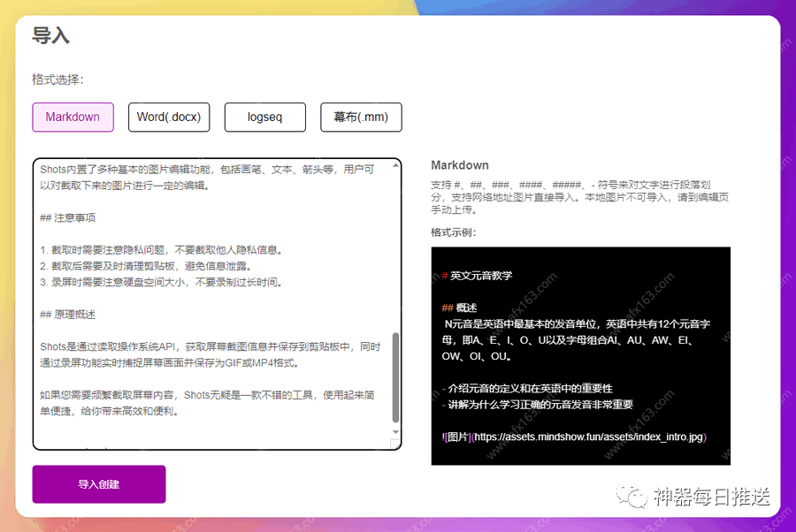Switch to the Word(.docx) format
The width and height of the screenshot is (796, 532).
pyautogui.click(x=169, y=117)
